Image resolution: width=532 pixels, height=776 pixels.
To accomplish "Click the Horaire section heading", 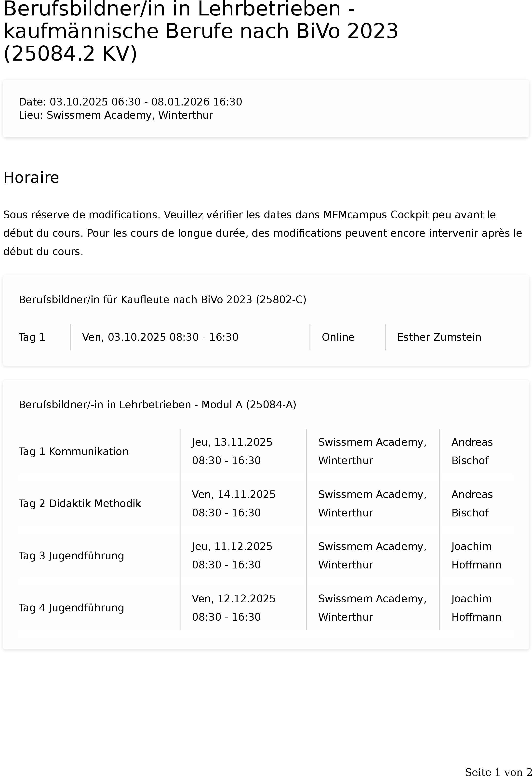I will pos(31,178).
